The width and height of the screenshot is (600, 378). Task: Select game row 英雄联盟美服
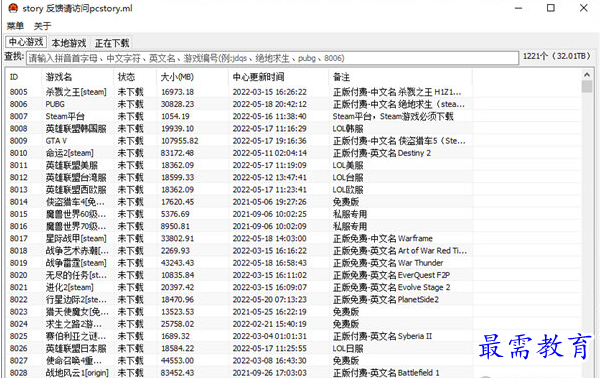pos(239,165)
